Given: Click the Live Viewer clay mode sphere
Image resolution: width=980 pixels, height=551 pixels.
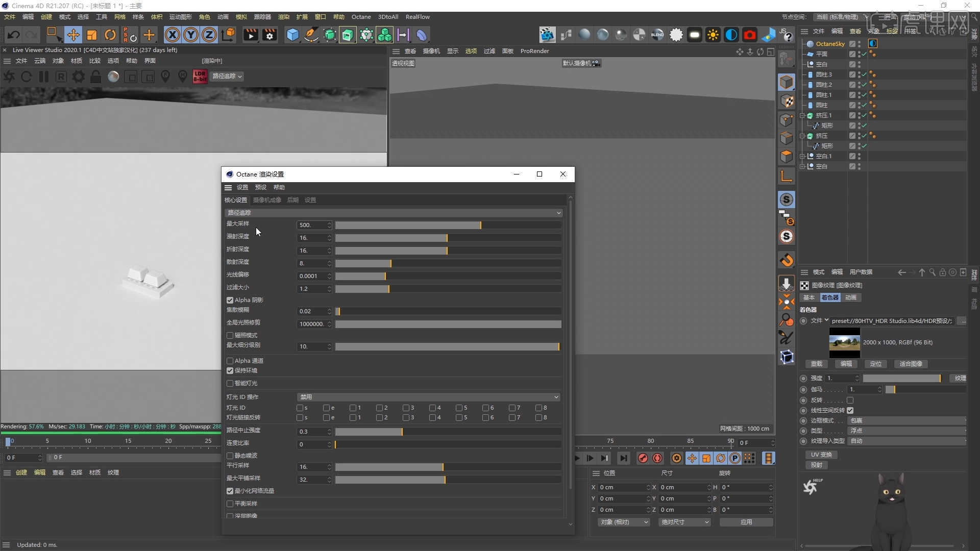Looking at the screenshot, I should 113,77.
